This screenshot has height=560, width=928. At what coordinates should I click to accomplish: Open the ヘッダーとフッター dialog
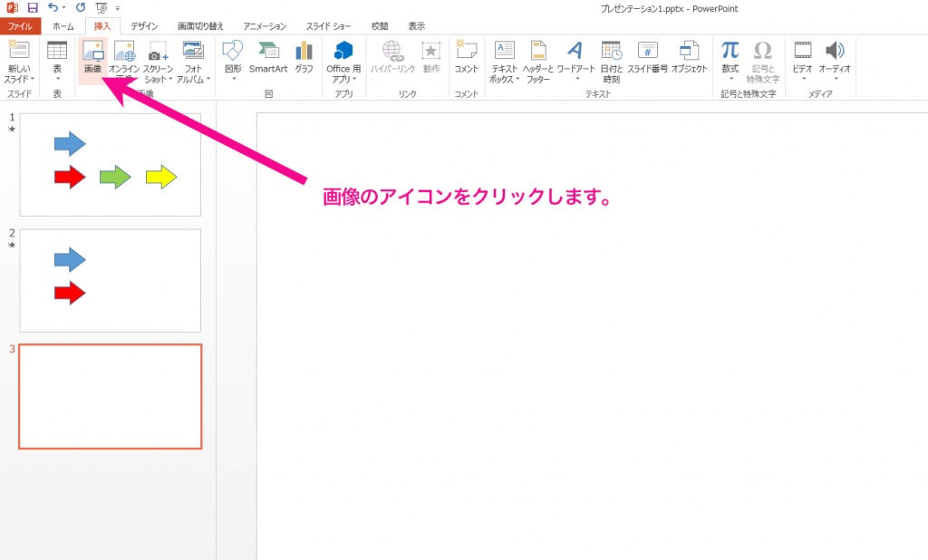(x=538, y=60)
